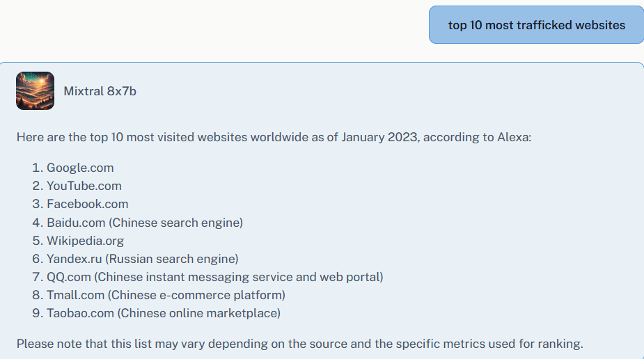This screenshot has height=359, width=644.
Task: Click the '(Russian search engine)' description
Action: click(x=172, y=259)
